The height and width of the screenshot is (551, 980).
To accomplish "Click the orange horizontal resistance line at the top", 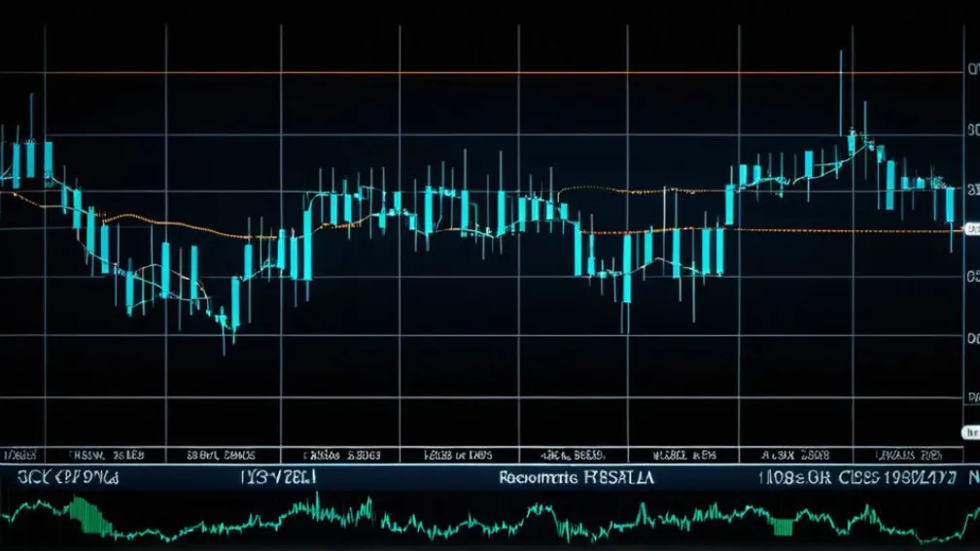I will coord(486,73).
